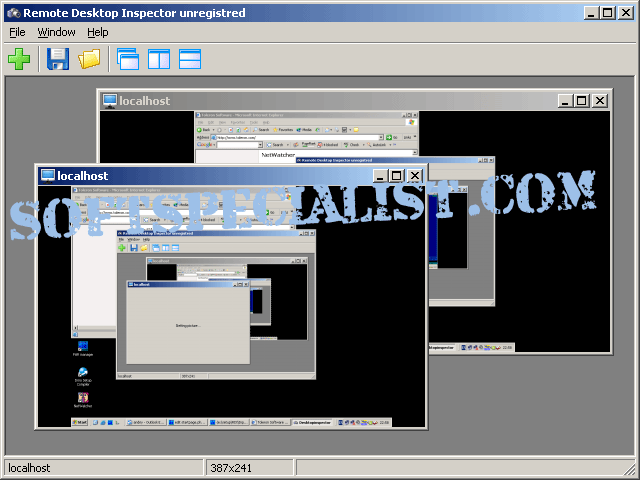The width and height of the screenshot is (640, 480).
Task: Click the localhost status bar panel
Action: (100, 468)
